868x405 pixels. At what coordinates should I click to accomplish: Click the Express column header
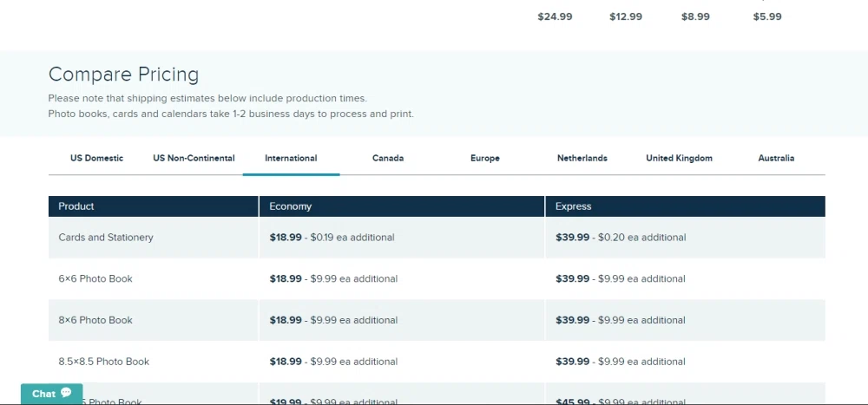tap(574, 206)
